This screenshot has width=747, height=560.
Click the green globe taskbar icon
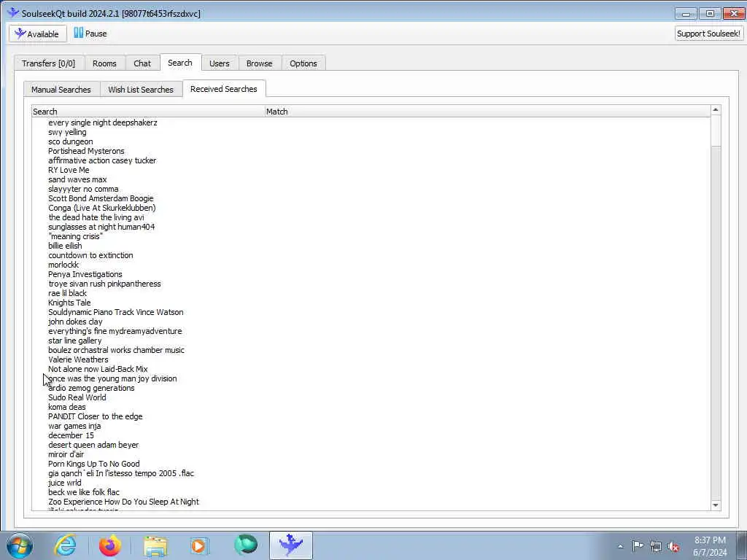coord(245,545)
